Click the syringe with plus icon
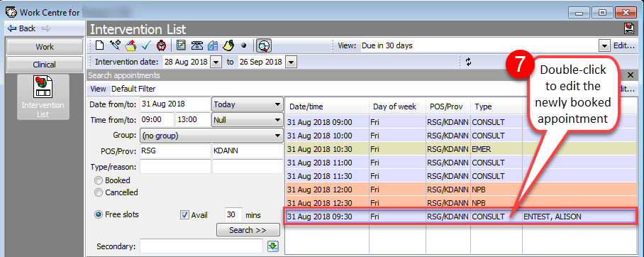 115,45
